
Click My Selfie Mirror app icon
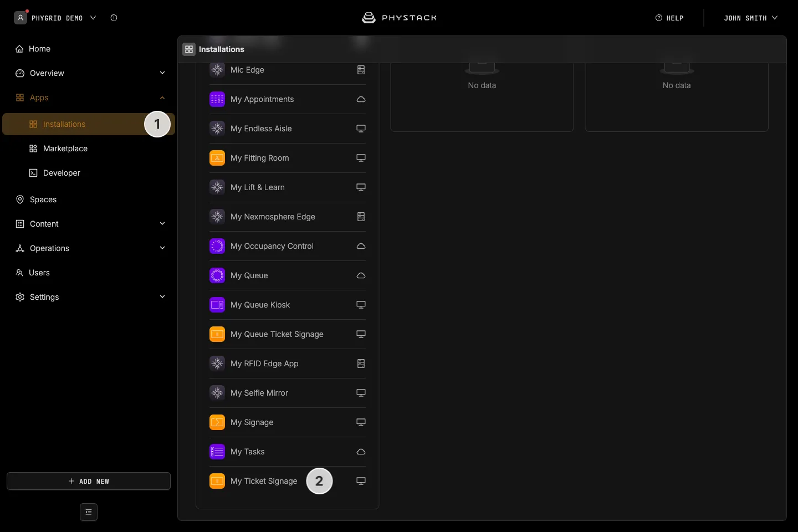pyautogui.click(x=217, y=393)
